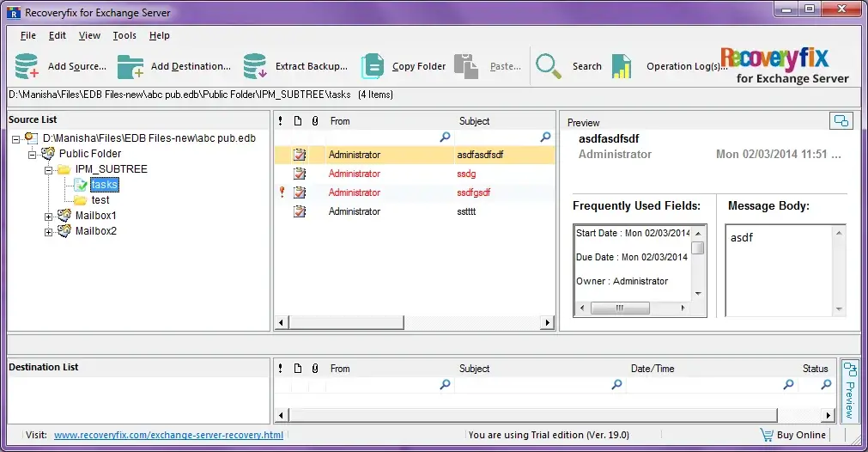
Task: Expand the Mailbox1 node
Action: tap(49, 217)
